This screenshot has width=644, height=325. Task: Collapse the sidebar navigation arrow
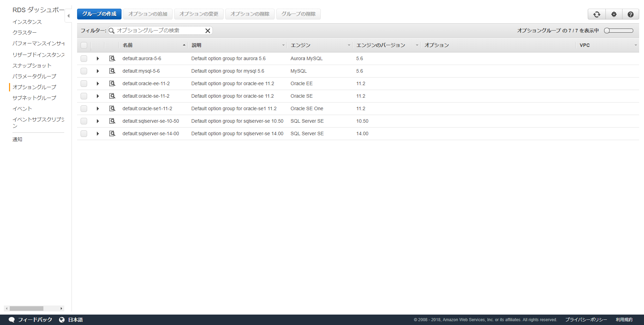click(68, 16)
